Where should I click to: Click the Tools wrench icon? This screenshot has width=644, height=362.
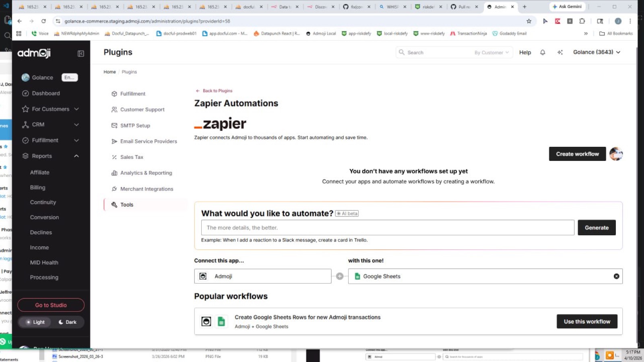[x=114, y=205]
